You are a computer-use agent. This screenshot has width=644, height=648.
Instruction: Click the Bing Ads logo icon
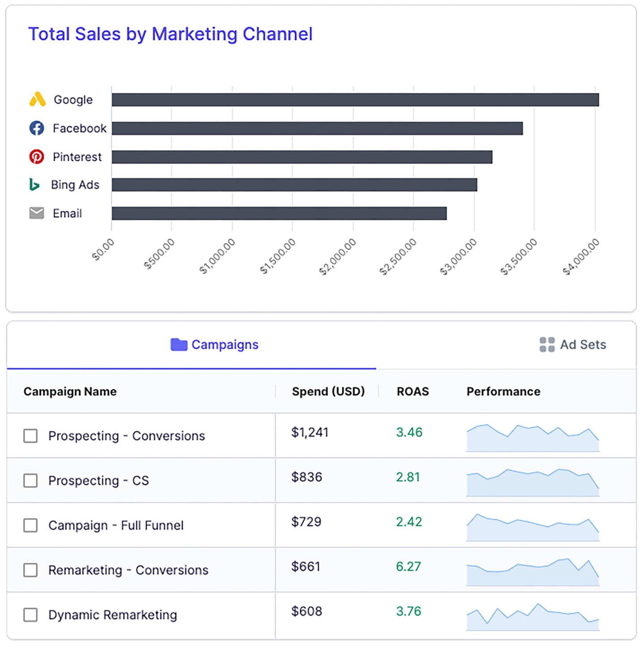click(34, 184)
